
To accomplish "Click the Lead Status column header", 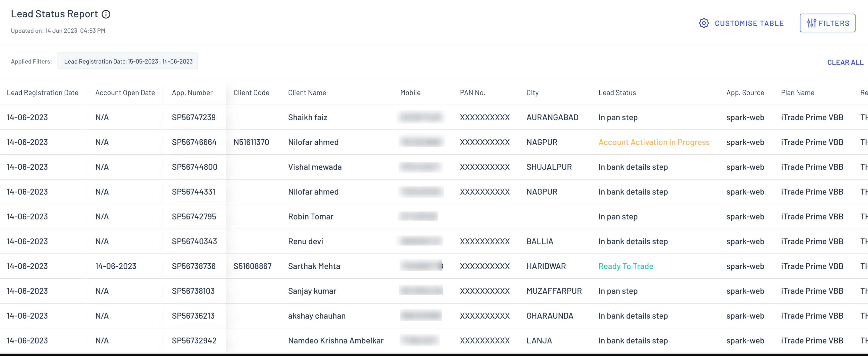I will pos(617,93).
